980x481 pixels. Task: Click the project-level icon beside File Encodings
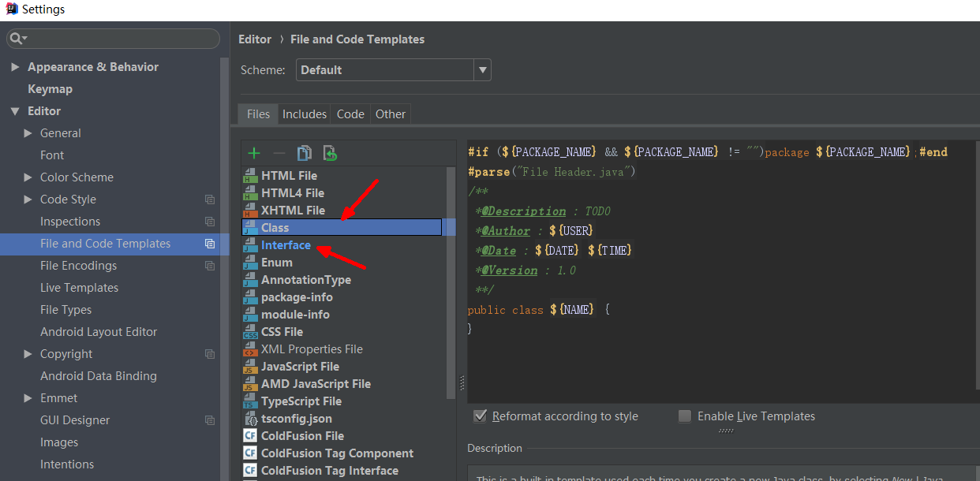pyautogui.click(x=210, y=266)
